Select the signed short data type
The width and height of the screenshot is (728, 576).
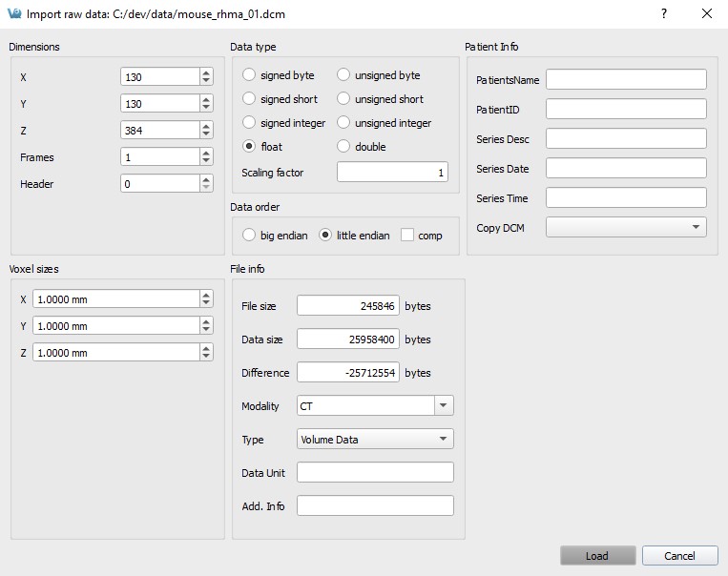(x=250, y=99)
